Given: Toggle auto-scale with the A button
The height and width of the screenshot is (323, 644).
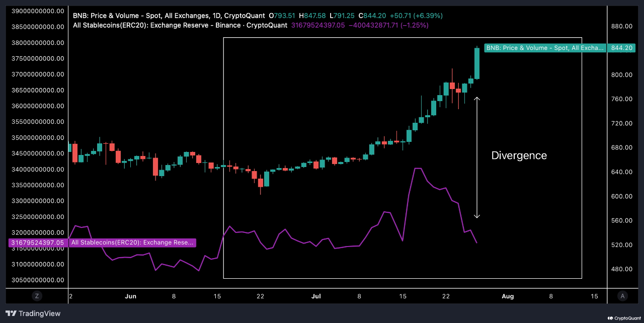Looking at the screenshot, I should tap(622, 296).
